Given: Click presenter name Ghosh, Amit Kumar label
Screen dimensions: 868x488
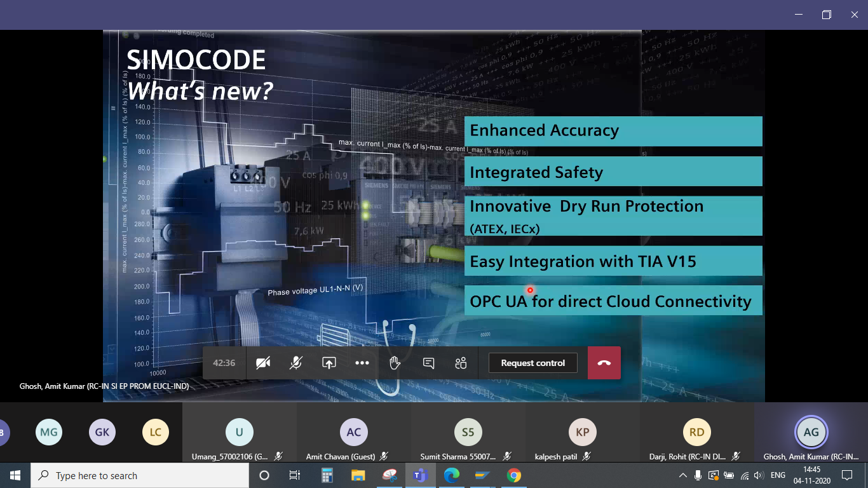Looking at the screenshot, I should click(104, 386).
